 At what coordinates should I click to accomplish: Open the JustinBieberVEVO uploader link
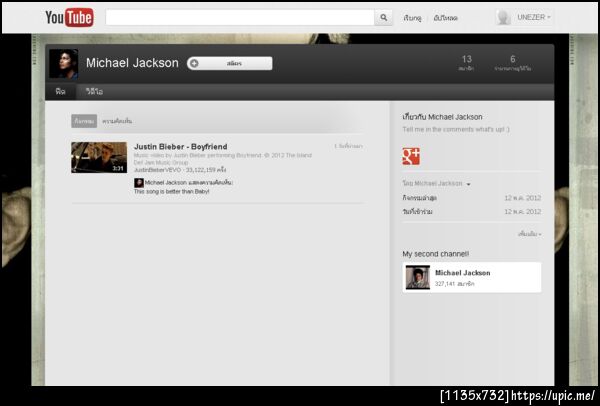(157, 170)
